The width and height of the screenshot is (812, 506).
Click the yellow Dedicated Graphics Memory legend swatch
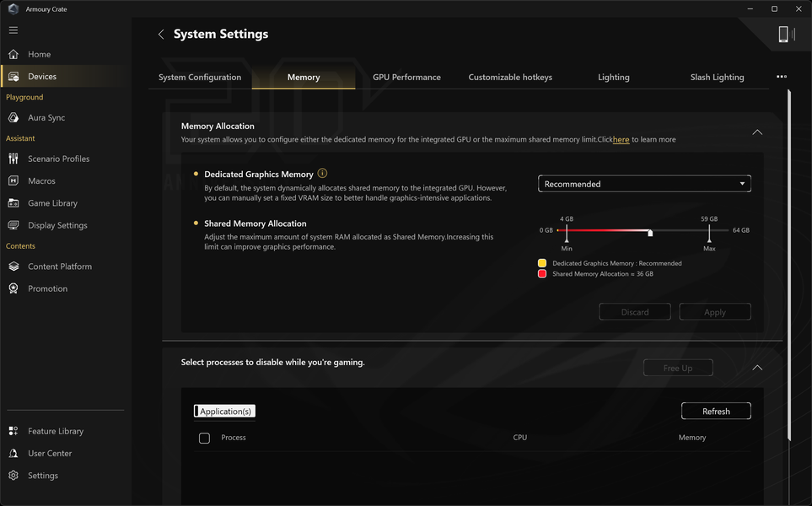coord(542,263)
